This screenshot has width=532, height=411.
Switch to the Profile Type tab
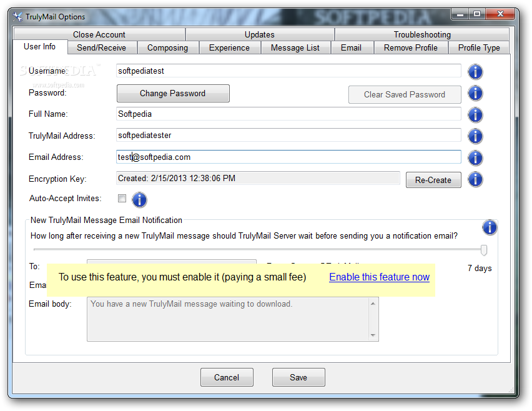click(479, 48)
